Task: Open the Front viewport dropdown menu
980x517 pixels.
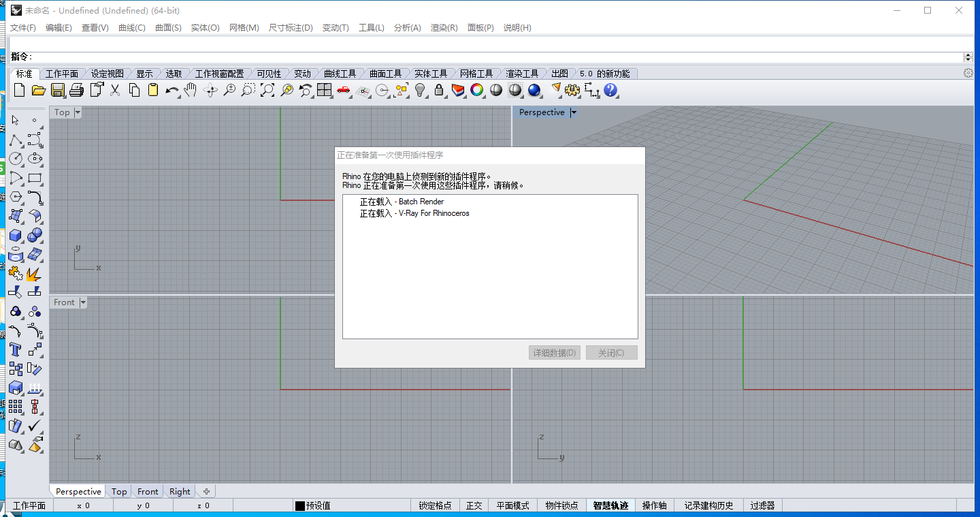Action: pos(83,302)
